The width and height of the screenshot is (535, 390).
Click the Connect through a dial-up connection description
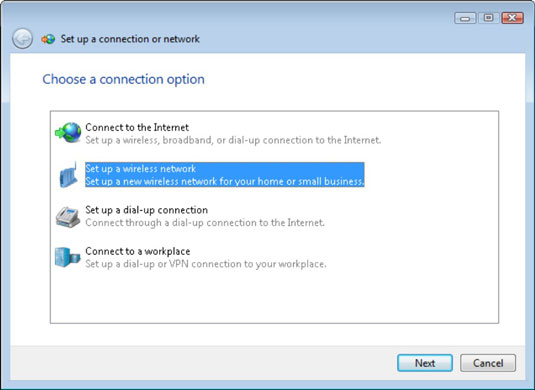point(205,223)
